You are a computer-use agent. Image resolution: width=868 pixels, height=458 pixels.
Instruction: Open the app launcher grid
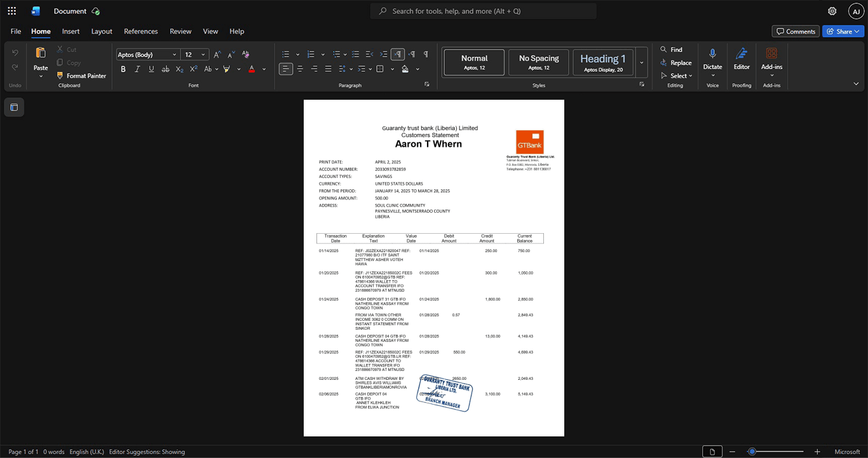(11, 11)
